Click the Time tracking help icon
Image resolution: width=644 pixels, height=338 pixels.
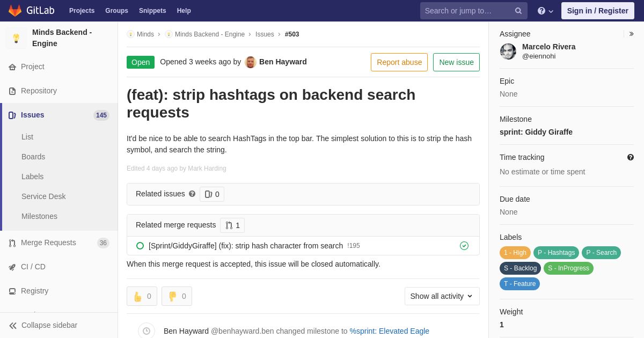tap(631, 157)
